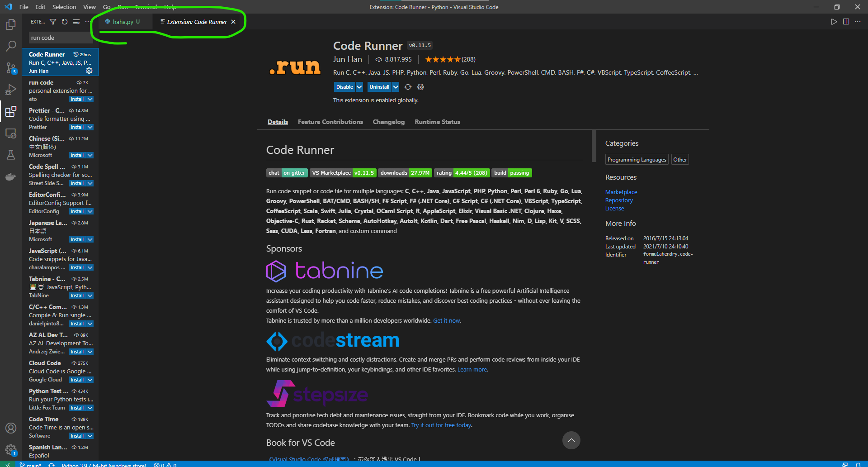The height and width of the screenshot is (467, 868).
Task: Install the JavaScript code snippets extension
Action: (77, 267)
